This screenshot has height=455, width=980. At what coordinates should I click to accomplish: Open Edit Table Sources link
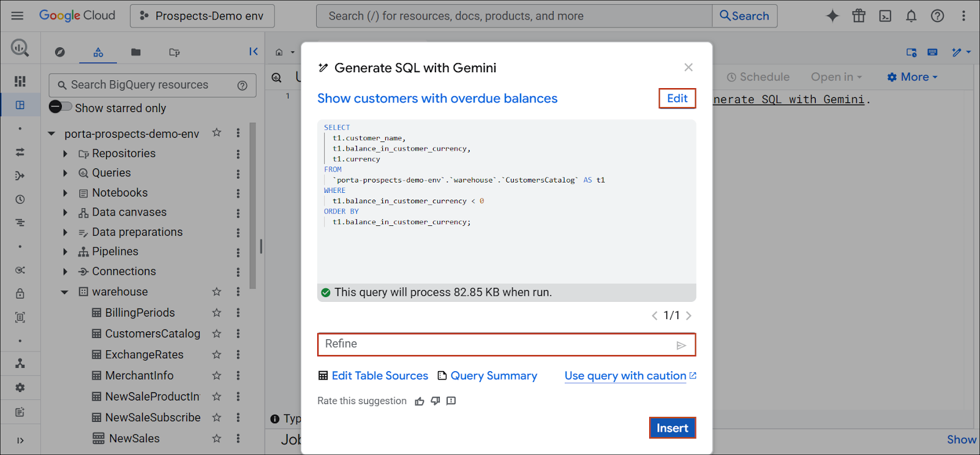click(x=373, y=376)
